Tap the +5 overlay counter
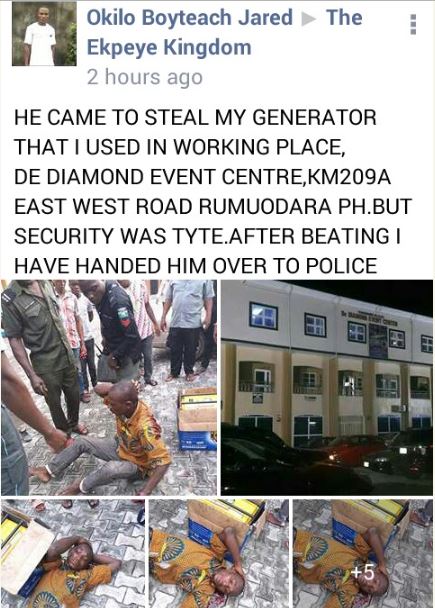 click(362, 573)
